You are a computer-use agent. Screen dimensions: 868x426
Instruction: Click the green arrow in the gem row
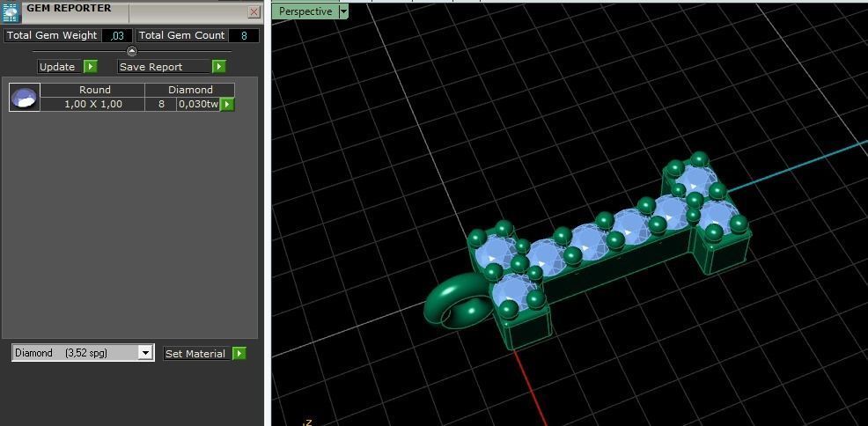pyautogui.click(x=227, y=104)
